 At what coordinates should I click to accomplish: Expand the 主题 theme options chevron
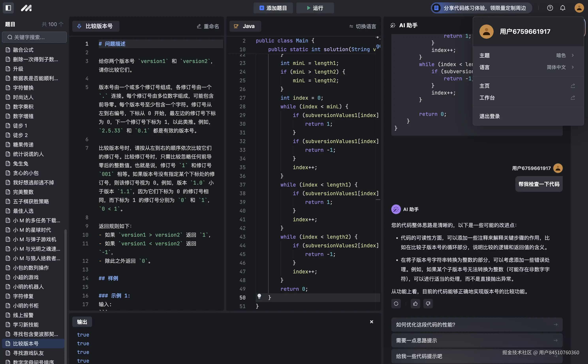(x=573, y=55)
